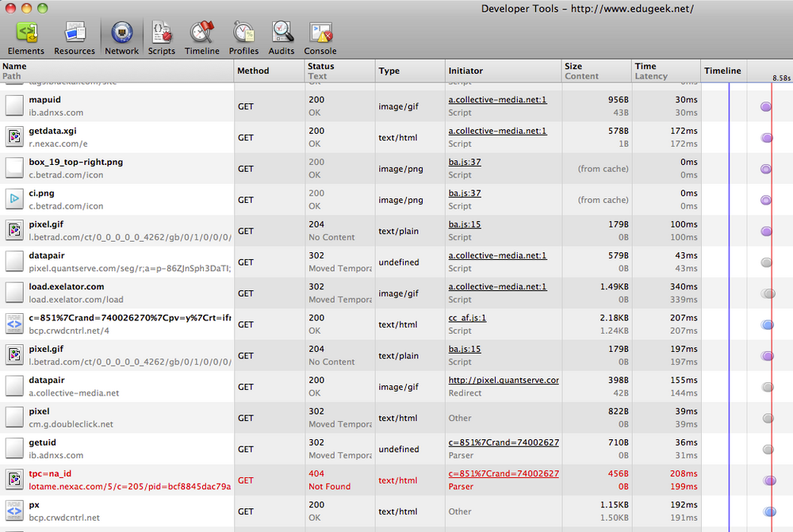The image size is (793, 532).
Task: Select the getdata.xgi request name
Action: tap(52, 131)
